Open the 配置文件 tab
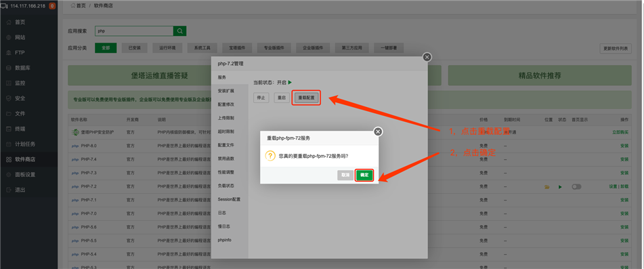The image size is (644, 269). (x=230, y=145)
